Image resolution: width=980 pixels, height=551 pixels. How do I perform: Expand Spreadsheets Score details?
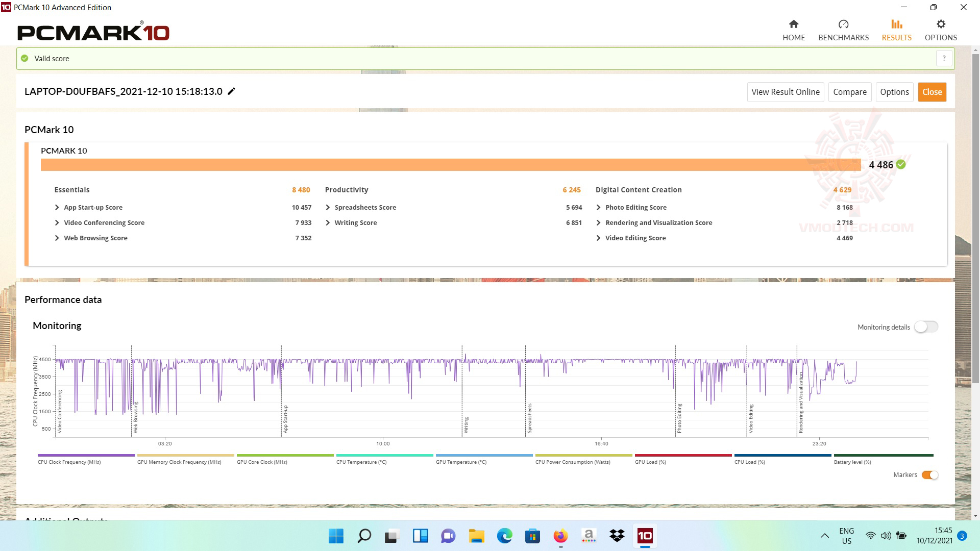pyautogui.click(x=328, y=208)
